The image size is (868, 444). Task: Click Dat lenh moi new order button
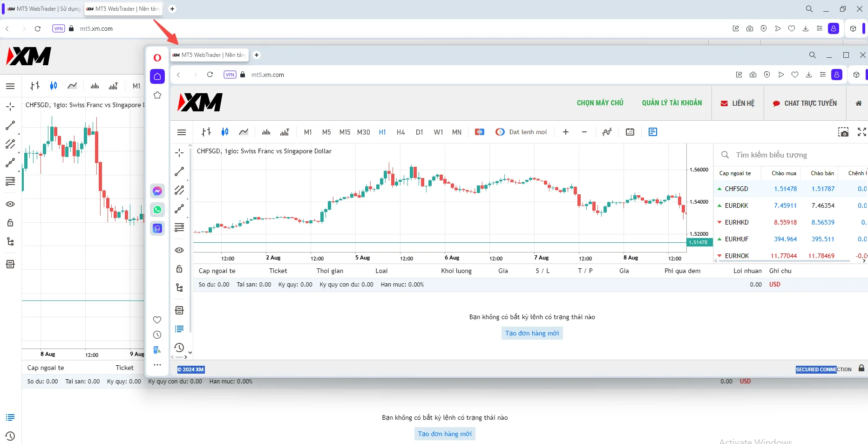pos(522,132)
